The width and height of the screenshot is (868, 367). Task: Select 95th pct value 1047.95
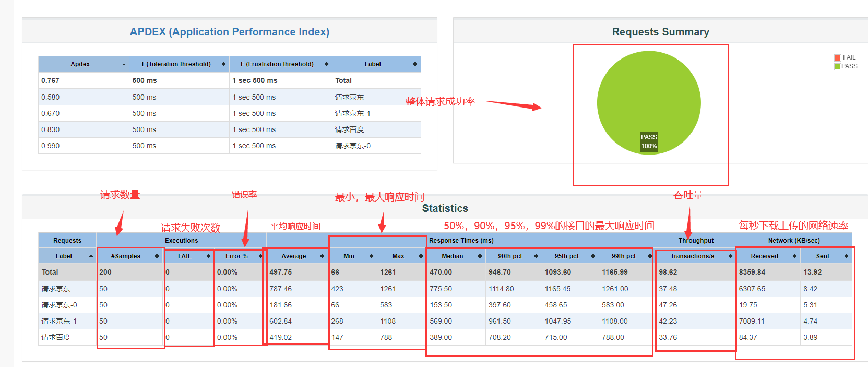coord(558,321)
